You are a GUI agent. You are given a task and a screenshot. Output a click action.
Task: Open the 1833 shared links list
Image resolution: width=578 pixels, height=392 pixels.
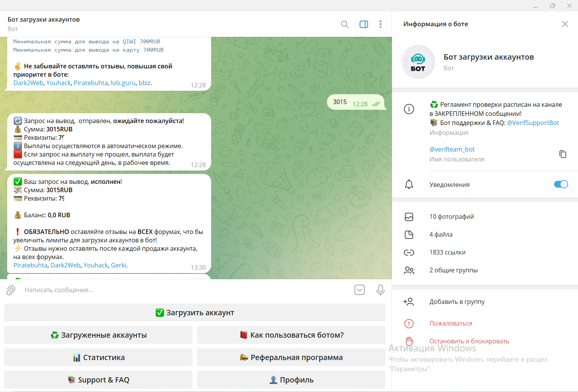tap(447, 252)
